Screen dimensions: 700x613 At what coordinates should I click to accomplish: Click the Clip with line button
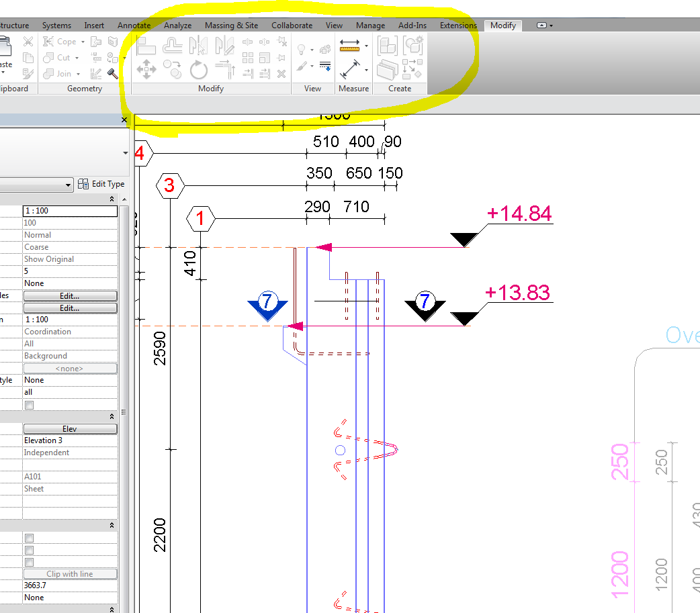[x=70, y=574]
